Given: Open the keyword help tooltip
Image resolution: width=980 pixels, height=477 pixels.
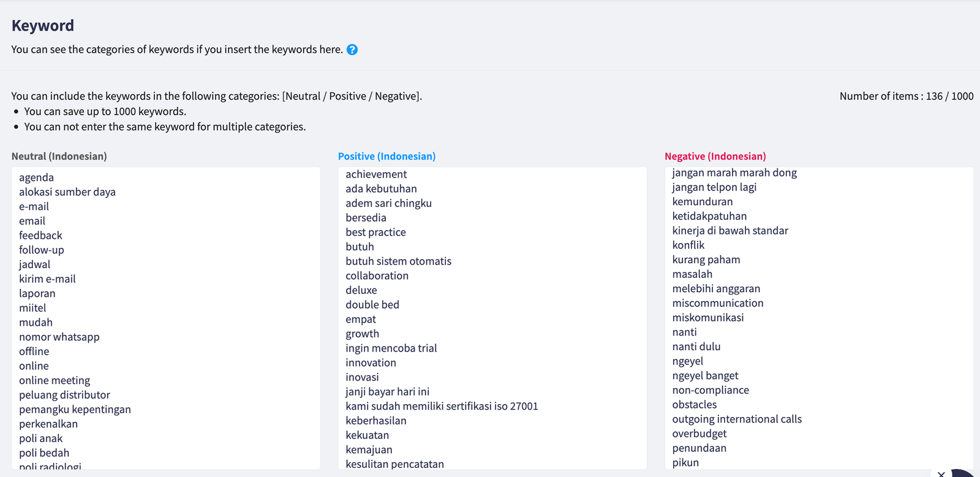Looking at the screenshot, I should (x=352, y=50).
